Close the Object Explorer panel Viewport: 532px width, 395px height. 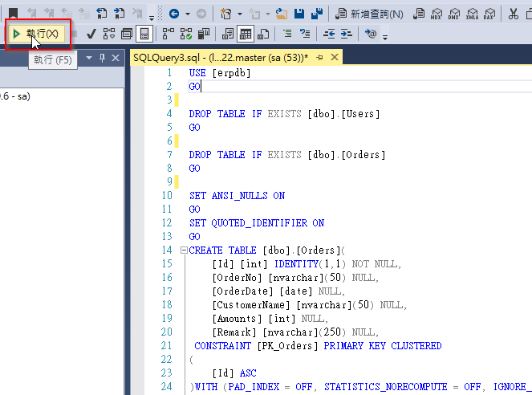pos(116,58)
